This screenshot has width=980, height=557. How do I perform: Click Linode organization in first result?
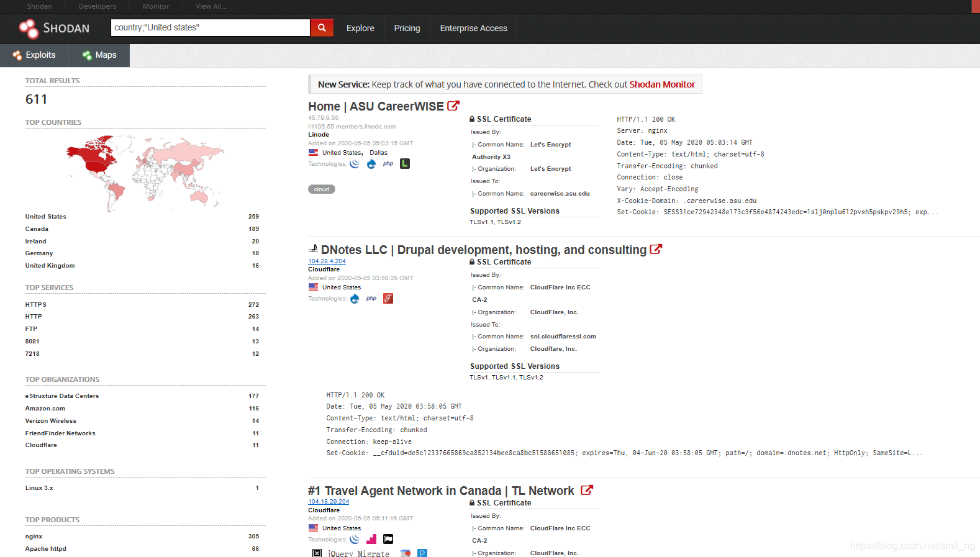pos(319,135)
